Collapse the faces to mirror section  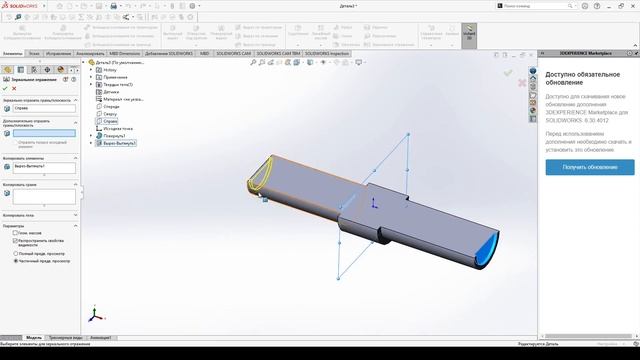76,184
